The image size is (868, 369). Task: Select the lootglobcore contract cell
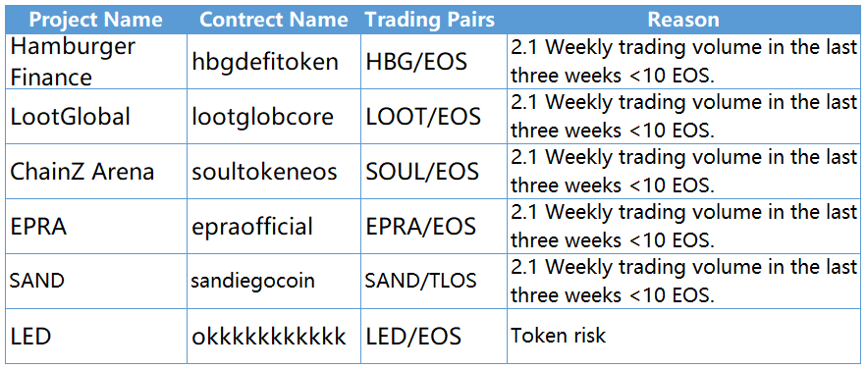274,117
